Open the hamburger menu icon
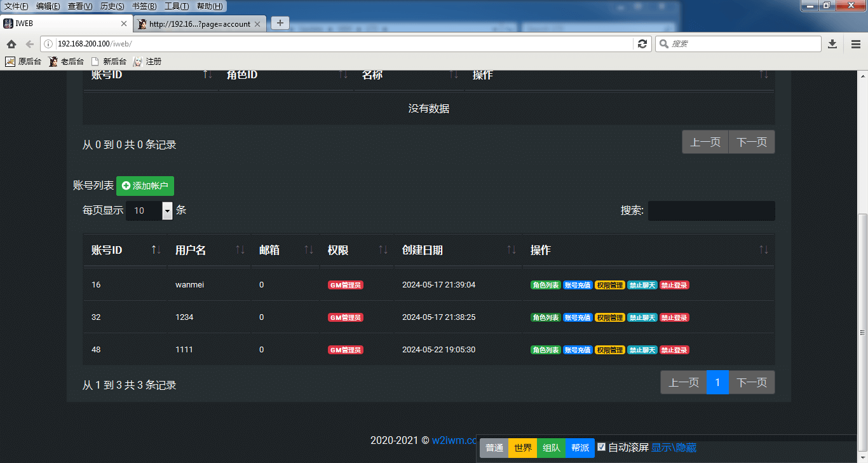The height and width of the screenshot is (463, 868). click(x=856, y=44)
